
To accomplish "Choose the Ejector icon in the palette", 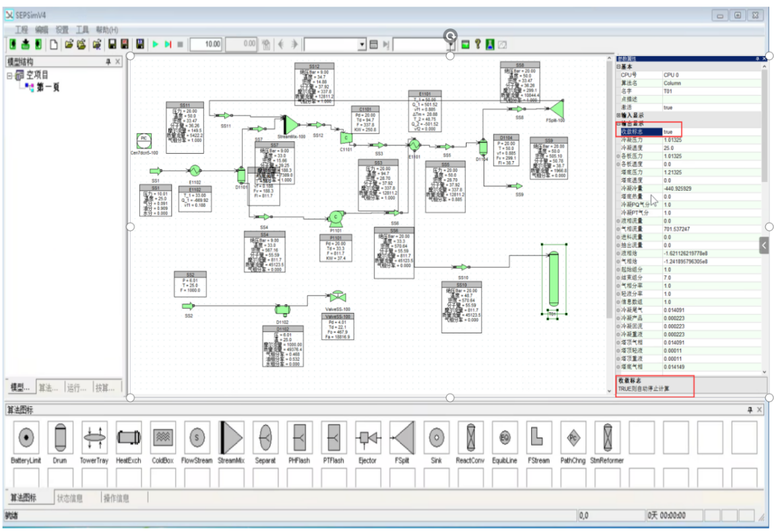I will coord(368,438).
